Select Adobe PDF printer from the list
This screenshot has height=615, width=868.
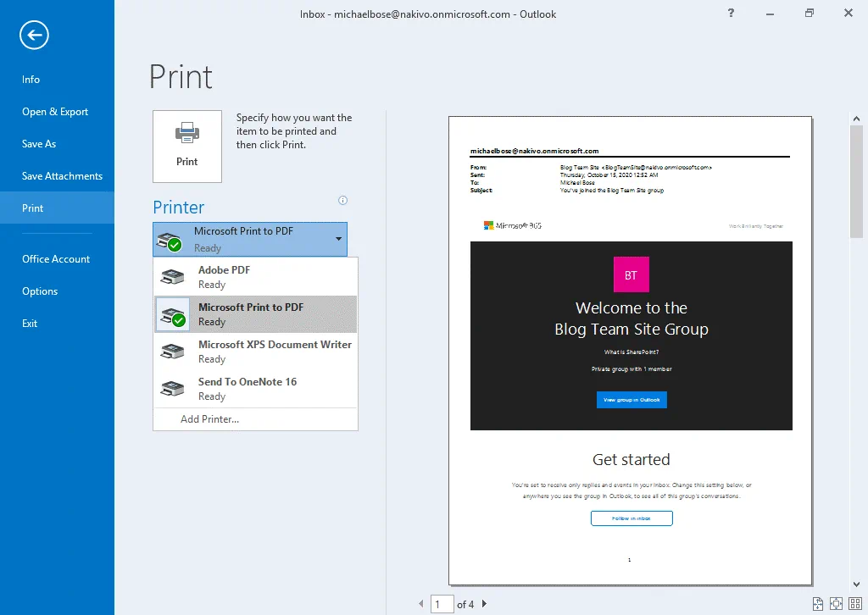click(x=255, y=277)
